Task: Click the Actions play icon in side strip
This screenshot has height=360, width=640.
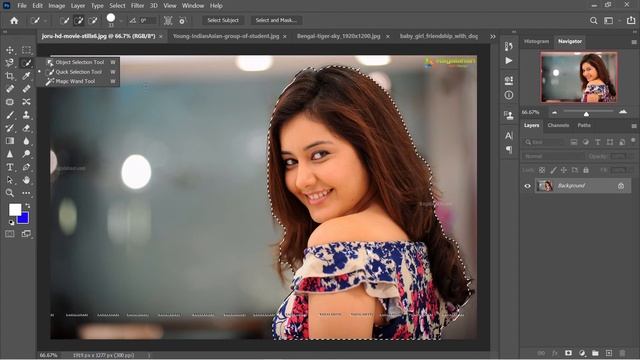Action: 509,60
